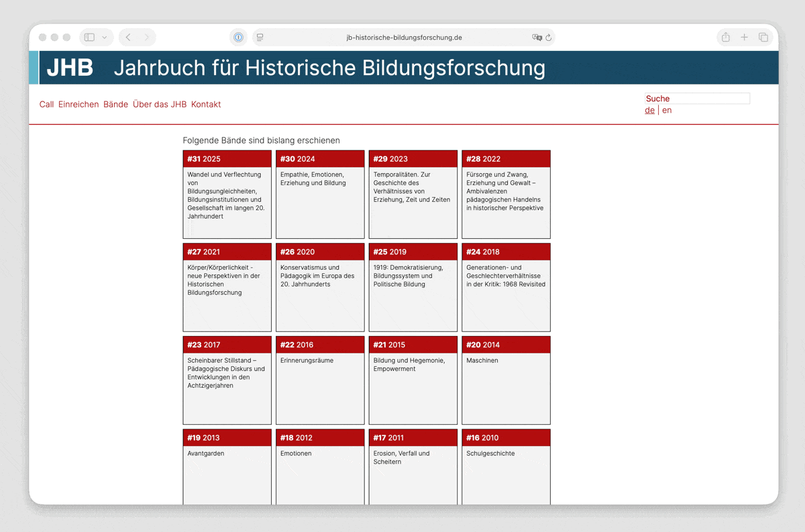Viewport: 805px width, 532px height.
Task: Click the address bar URL jb-historische-bildungsforschung.de
Action: coord(404,38)
